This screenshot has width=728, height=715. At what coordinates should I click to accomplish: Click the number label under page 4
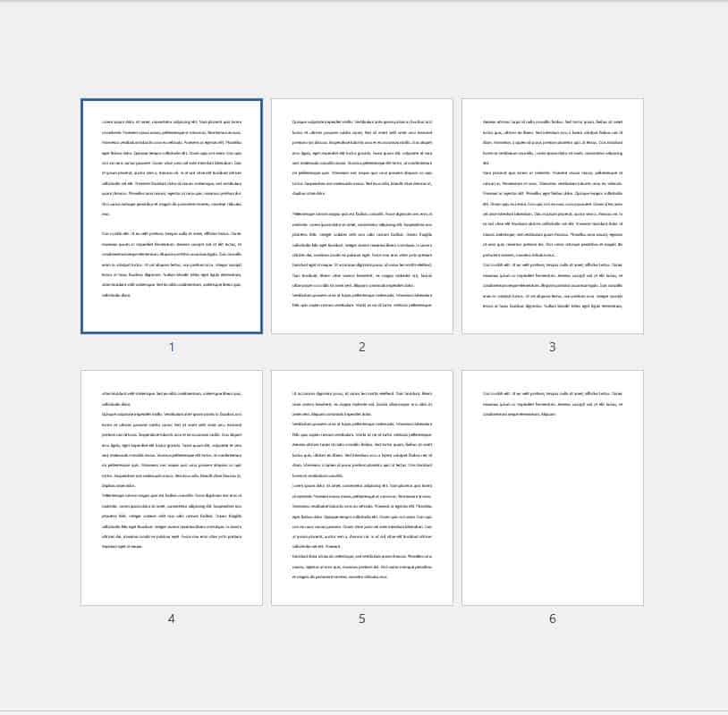click(x=172, y=618)
